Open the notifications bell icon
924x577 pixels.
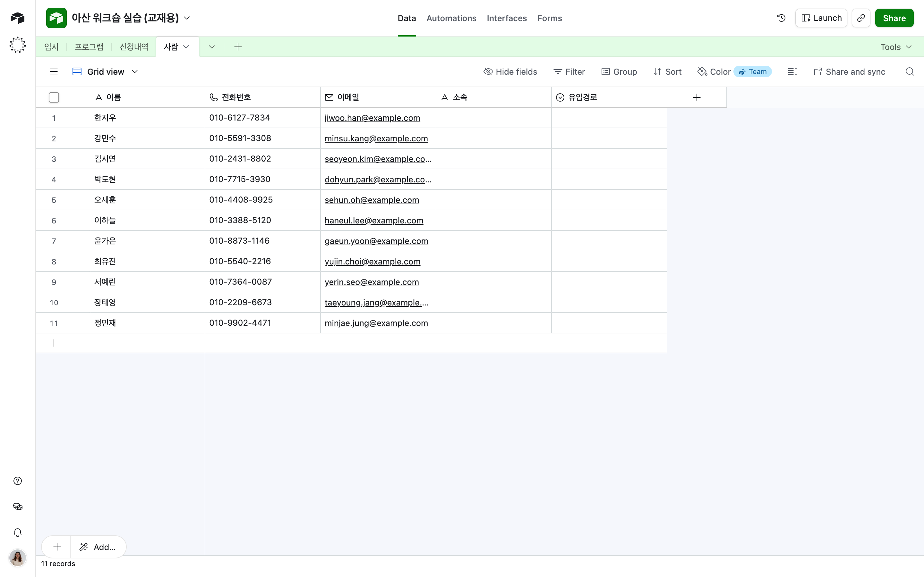pos(18,532)
